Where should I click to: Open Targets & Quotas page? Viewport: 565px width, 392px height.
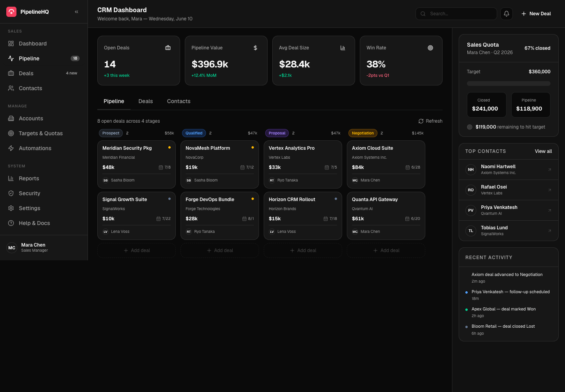pyautogui.click(x=44, y=133)
